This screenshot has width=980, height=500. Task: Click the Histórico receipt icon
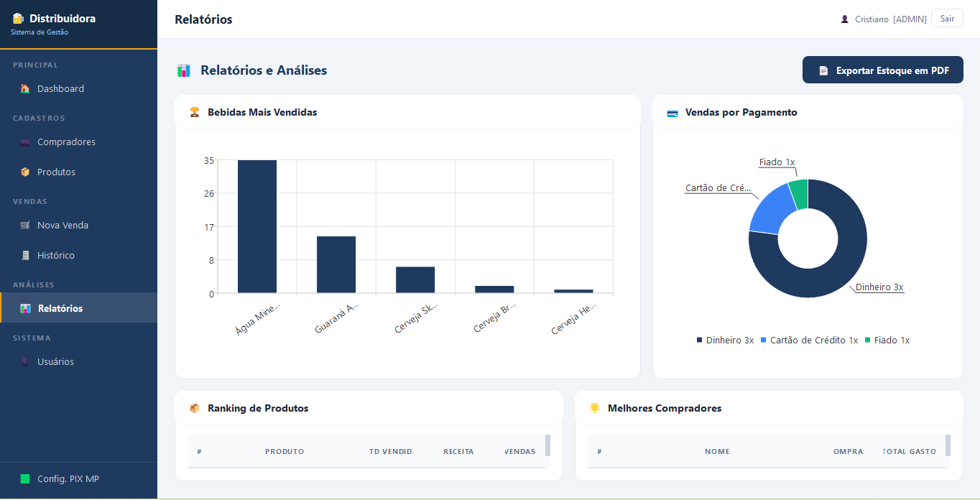click(25, 256)
